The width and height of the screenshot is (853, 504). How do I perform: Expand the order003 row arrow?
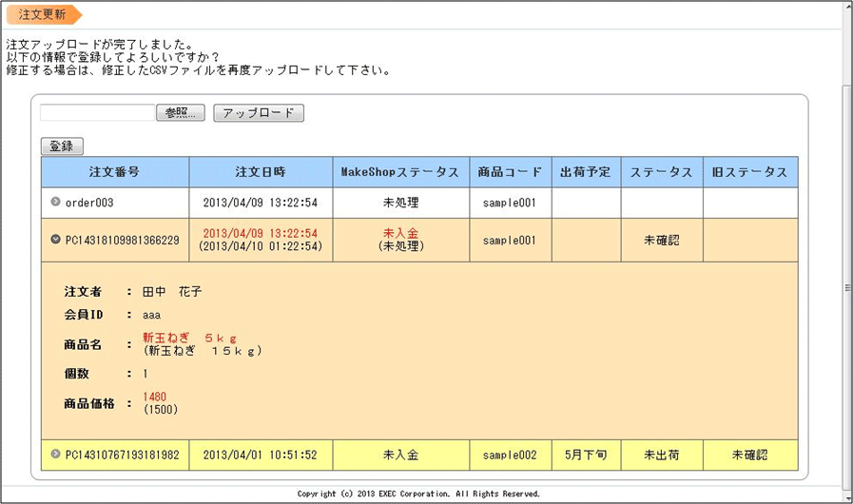click(x=55, y=202)
